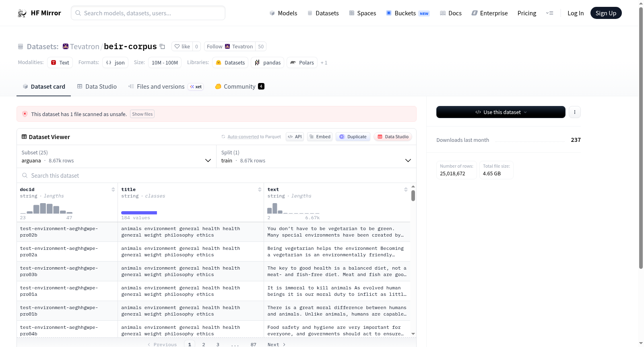Focus the Search this dataset field

217,176
